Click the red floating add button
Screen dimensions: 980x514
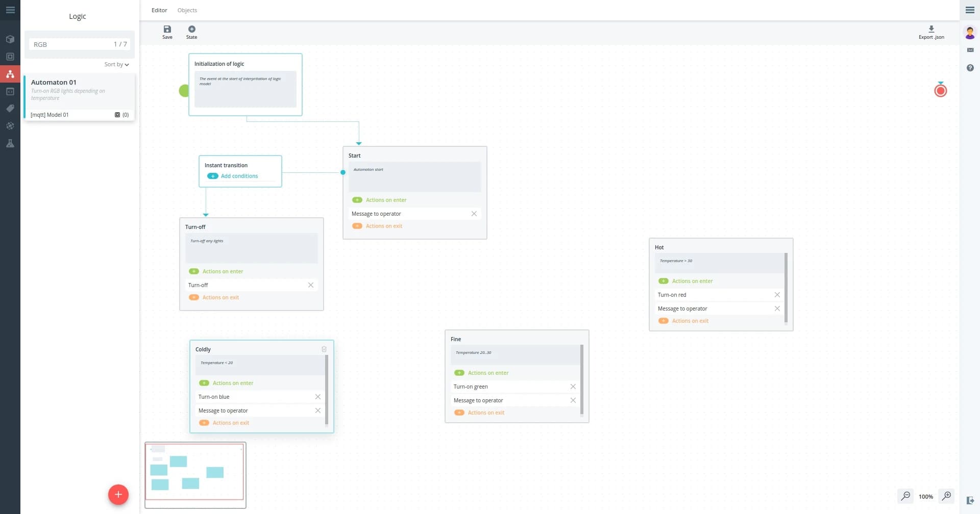tap(118, 495)
